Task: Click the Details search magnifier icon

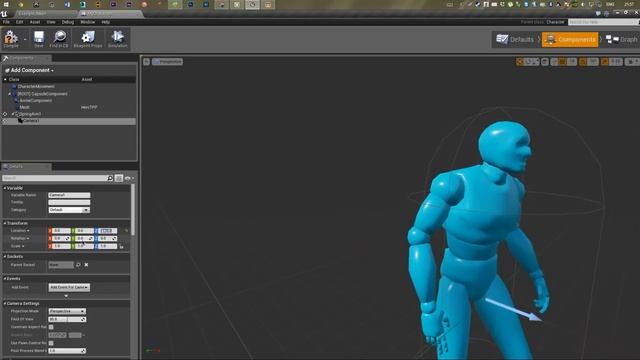Action: pyautogui.click(x=110, y=178)
